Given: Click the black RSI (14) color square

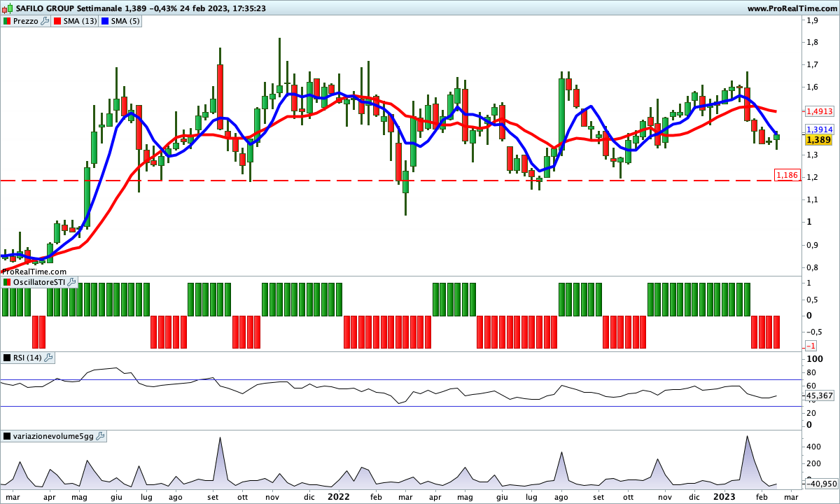Looking at the screenshot, I should coord(7,358).
